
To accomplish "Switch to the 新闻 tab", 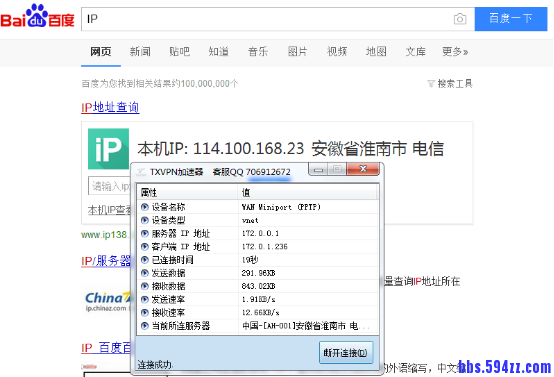I will [x=140, y=52].
